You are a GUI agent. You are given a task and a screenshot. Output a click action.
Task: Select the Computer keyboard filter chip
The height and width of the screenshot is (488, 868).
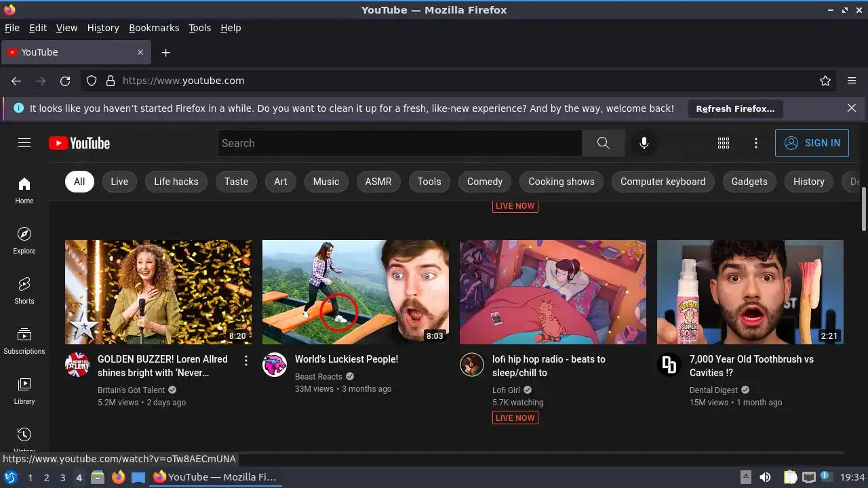tap(663, 182)
